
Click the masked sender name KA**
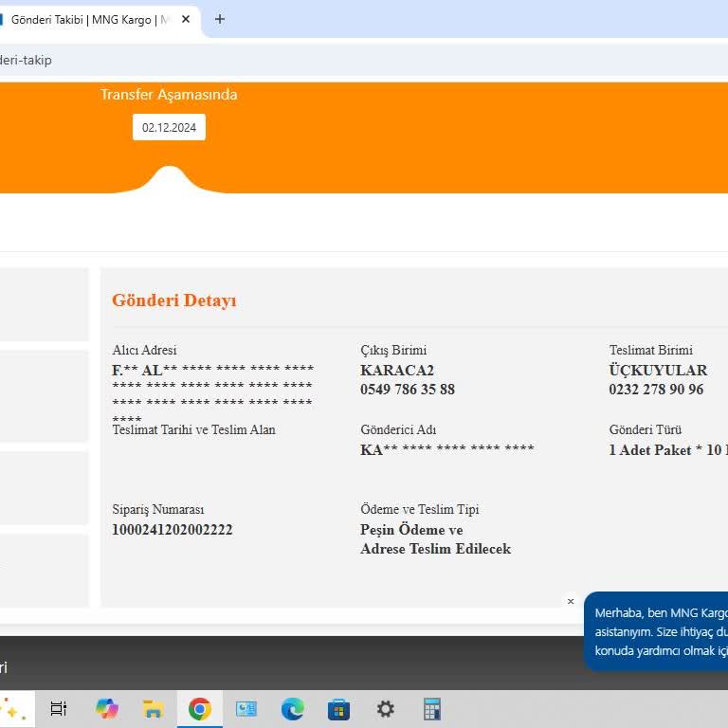coord(447,449)
